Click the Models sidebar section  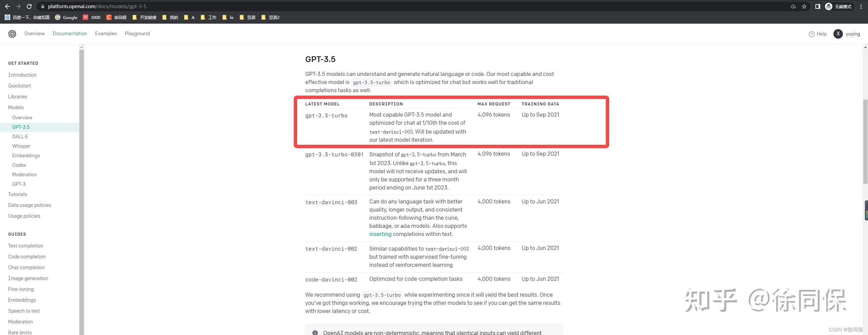(16, 107)
